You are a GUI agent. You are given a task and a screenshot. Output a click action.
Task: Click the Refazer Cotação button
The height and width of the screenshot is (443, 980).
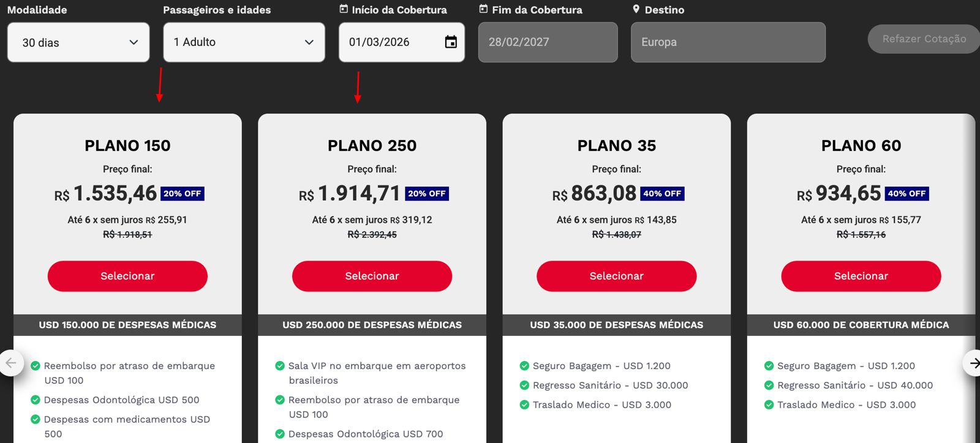click(923, 39)
